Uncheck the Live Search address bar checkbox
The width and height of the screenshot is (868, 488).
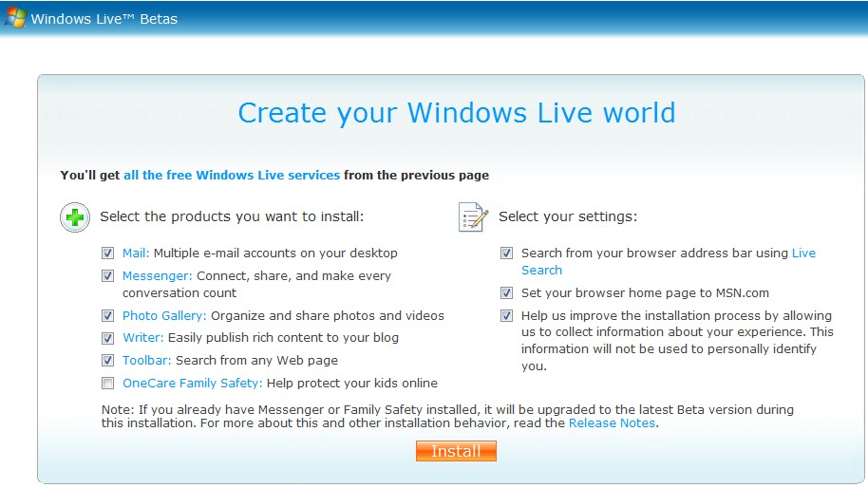(x=506, y=253)
